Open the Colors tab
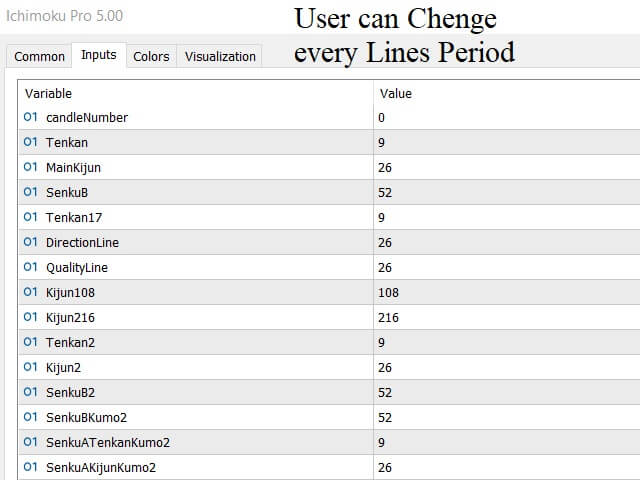Screen dimensions: 640x480 pos(151,57)
